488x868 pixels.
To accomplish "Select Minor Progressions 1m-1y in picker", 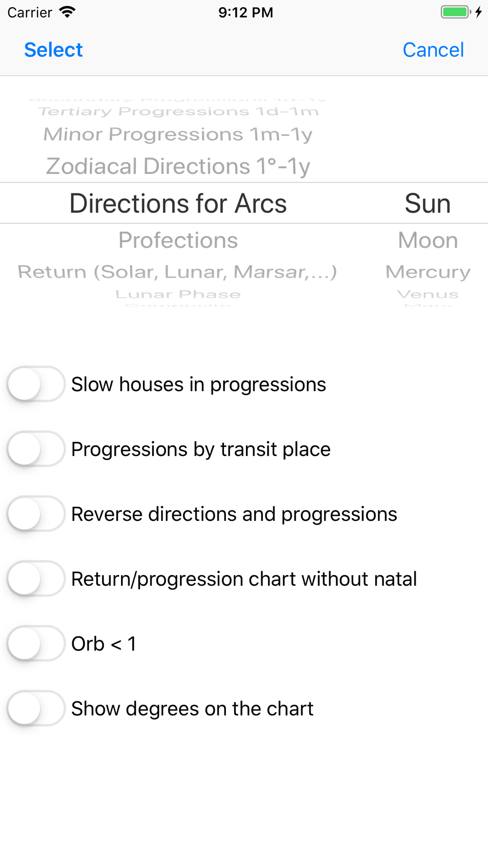I will coord(178,134).
